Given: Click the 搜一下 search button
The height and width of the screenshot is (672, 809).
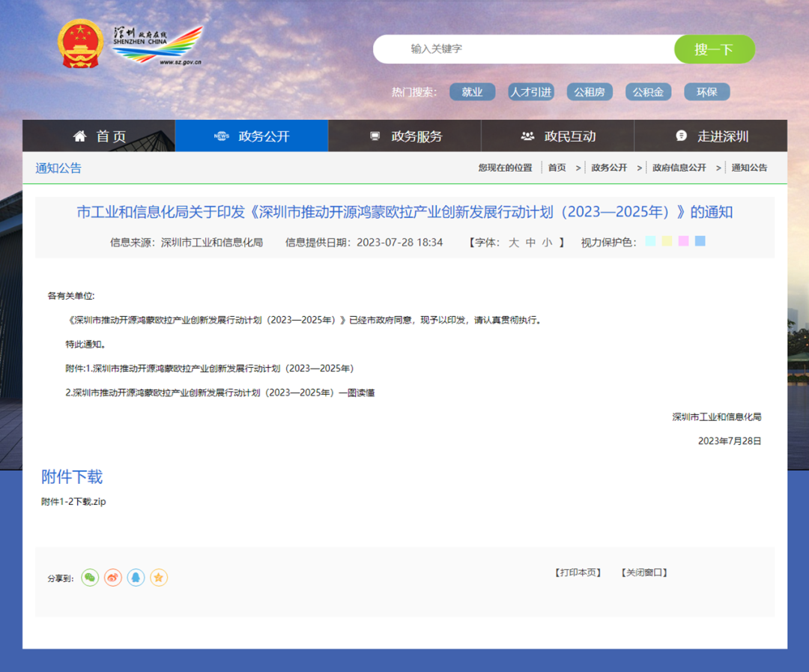Looking at the screenshot, I should (x=714, y=48).
